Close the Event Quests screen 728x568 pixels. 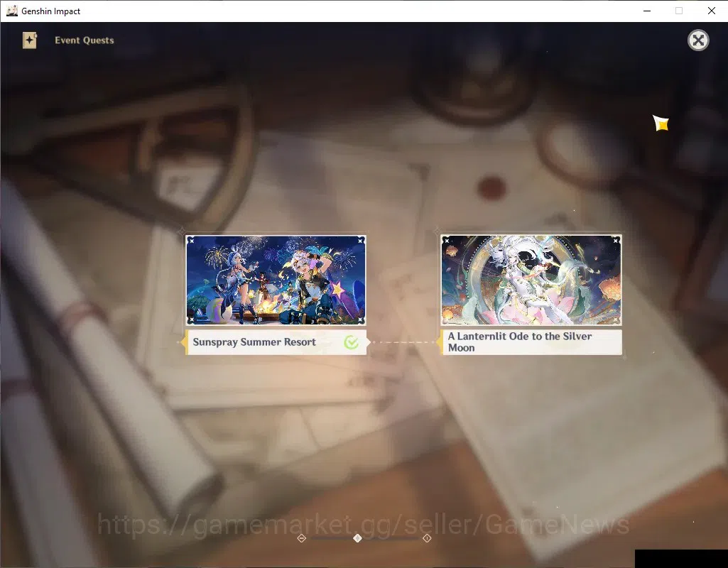tap(698, 40)
